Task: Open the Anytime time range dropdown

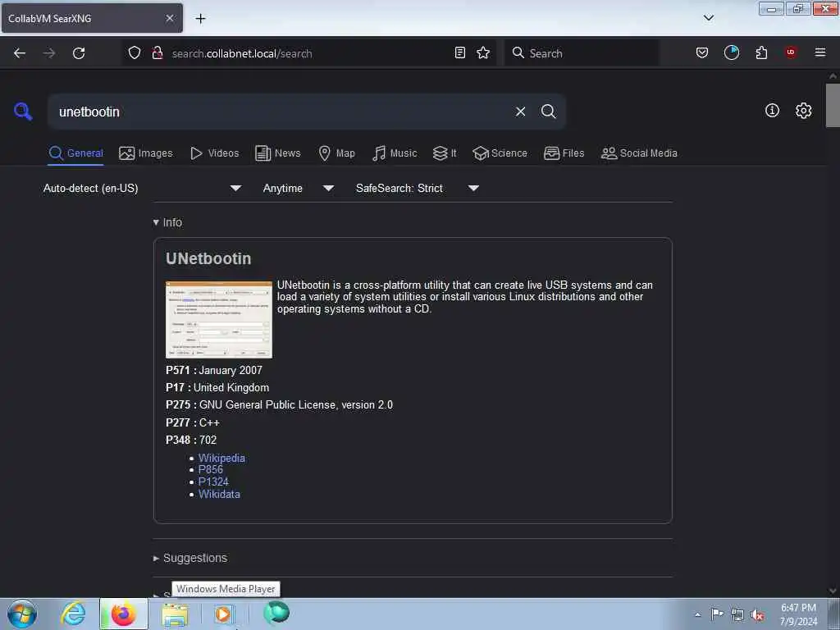Action: (299, 188)
